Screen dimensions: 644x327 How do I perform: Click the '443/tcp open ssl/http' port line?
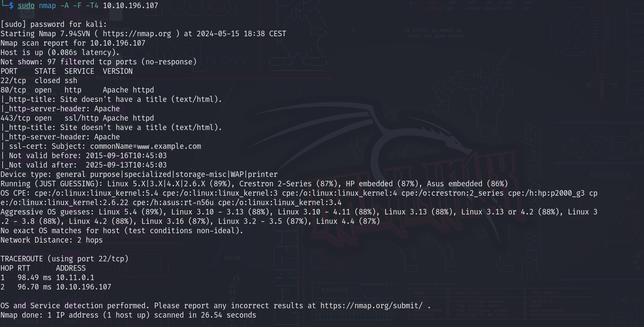pyautogui.click(x=77, y=118)
